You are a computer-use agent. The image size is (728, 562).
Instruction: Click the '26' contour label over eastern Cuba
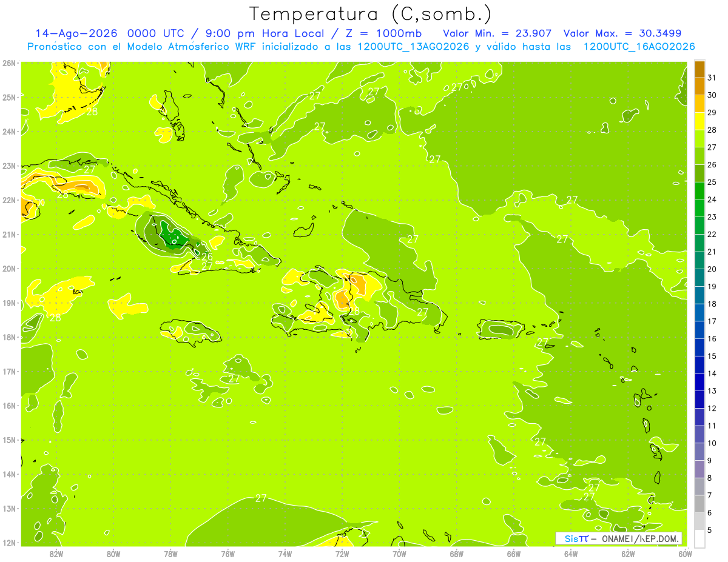click(x=207, y=256)
